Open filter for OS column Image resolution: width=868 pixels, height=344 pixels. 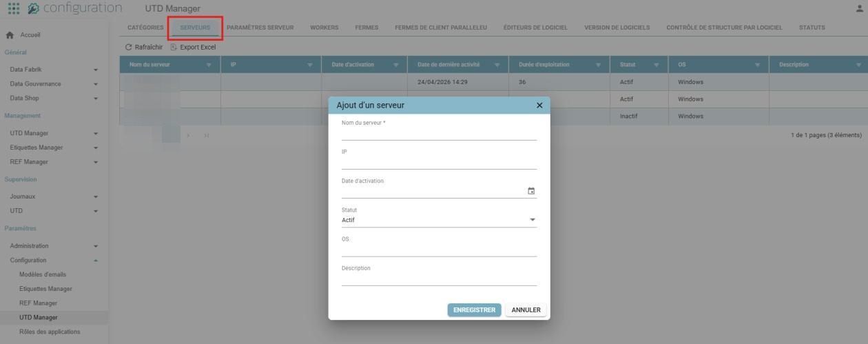click(x=758, y=65)
